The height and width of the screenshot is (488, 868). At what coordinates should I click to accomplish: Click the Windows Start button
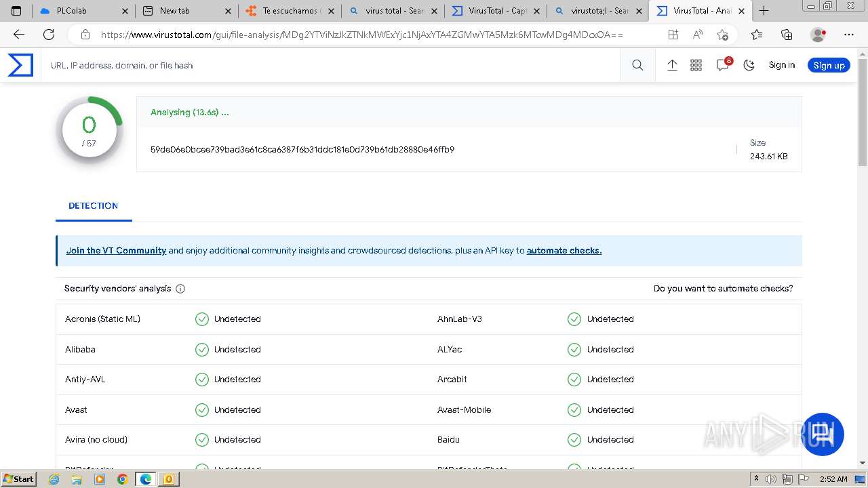[19, 479]
